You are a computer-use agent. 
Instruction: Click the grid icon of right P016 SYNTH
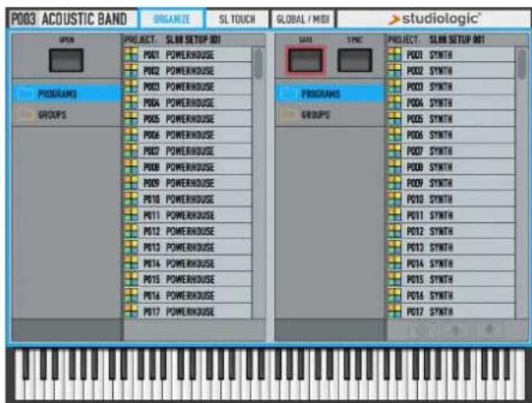395,295
